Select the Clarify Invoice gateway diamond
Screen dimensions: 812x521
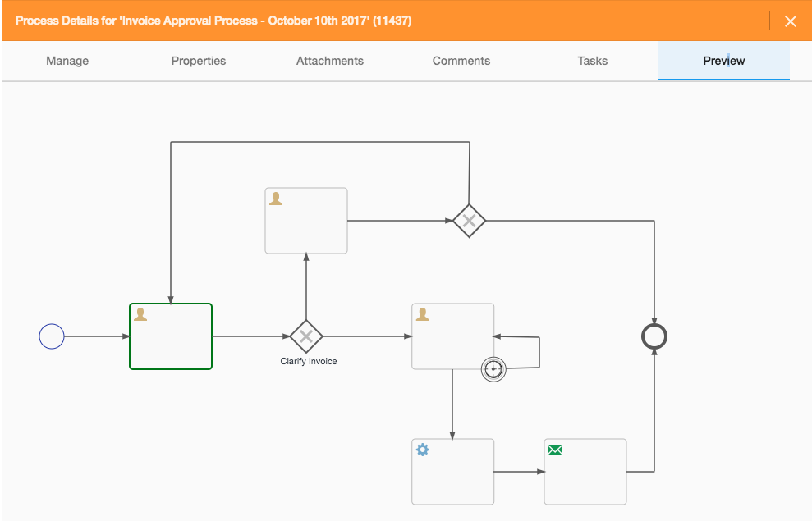coord(306,336)
